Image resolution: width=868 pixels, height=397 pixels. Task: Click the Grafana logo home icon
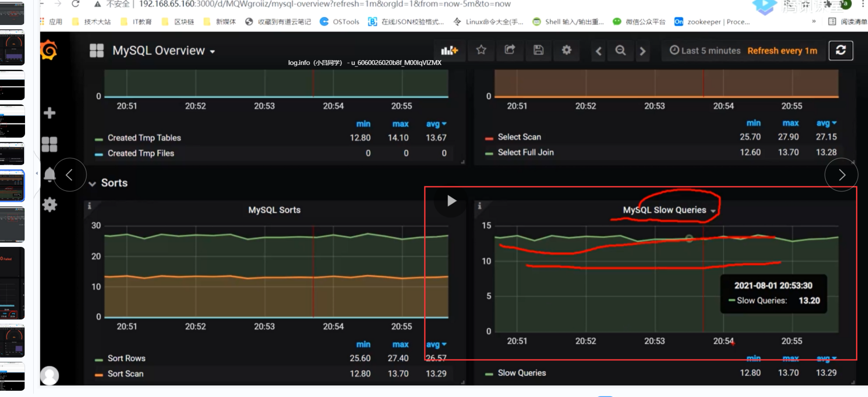coord(49,50)
